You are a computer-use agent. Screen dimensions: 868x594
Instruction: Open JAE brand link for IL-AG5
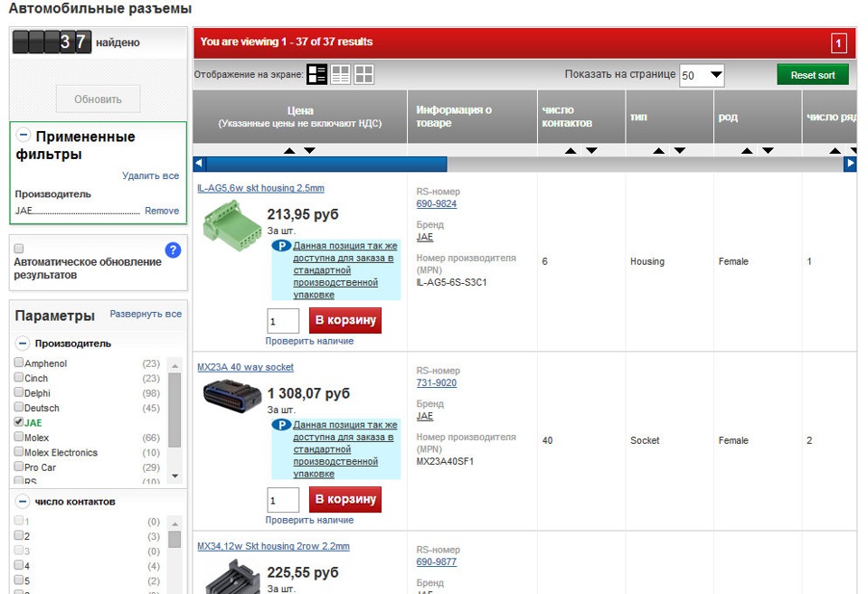point(425,237)
